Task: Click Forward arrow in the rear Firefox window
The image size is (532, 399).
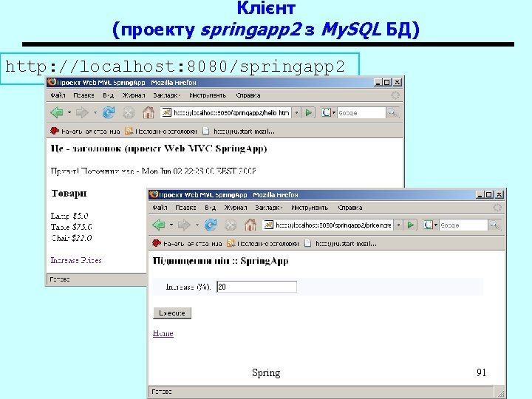Action: point(82,112)
